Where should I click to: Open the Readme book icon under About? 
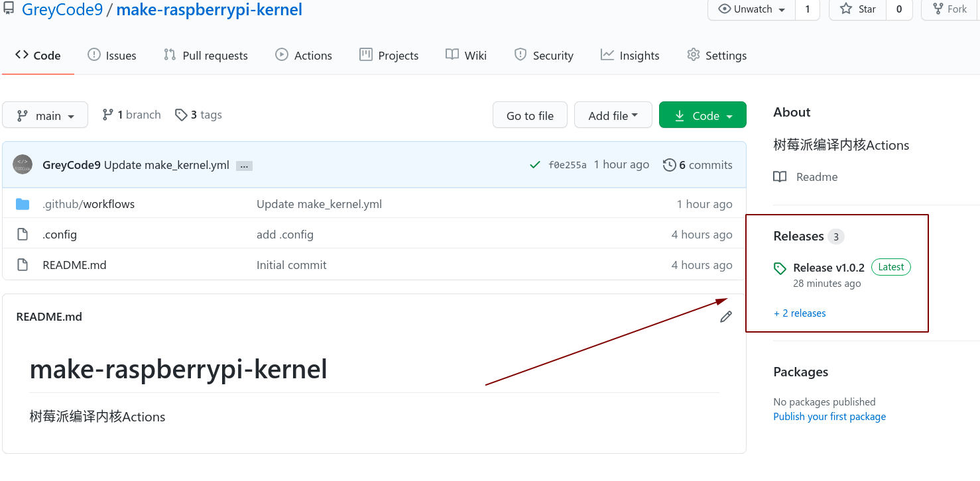pos(780,177)
